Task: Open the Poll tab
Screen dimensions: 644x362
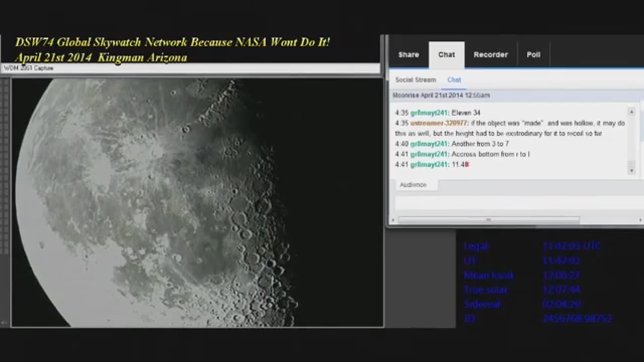Action: coord(533,55)
